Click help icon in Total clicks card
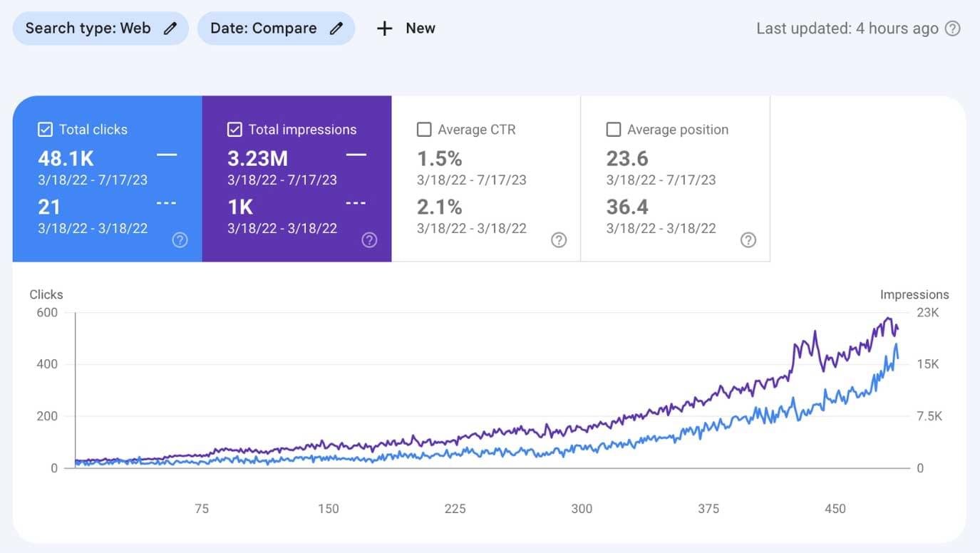The width and height of the screenshot is (980, 553). tap(180, 240)
